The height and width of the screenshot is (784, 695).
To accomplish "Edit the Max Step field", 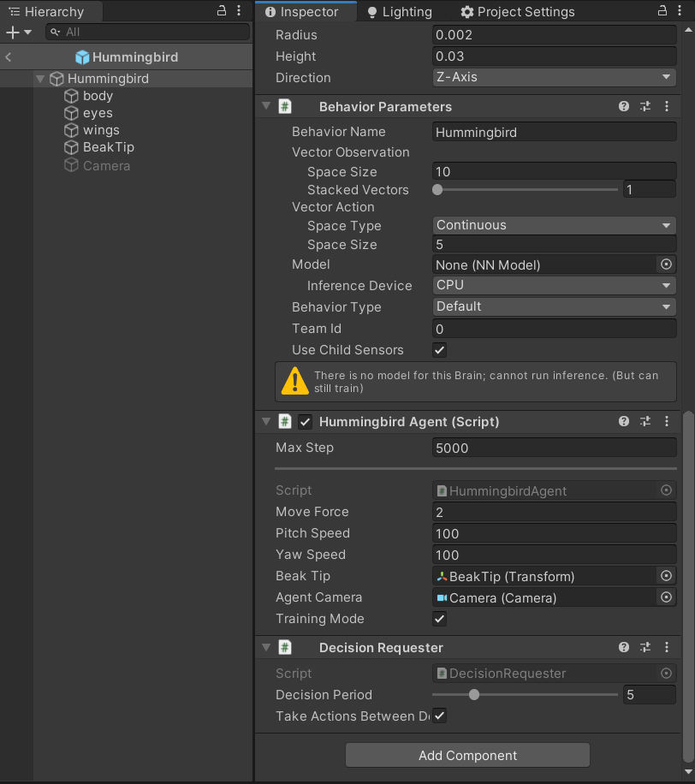I will coord(554,448).
